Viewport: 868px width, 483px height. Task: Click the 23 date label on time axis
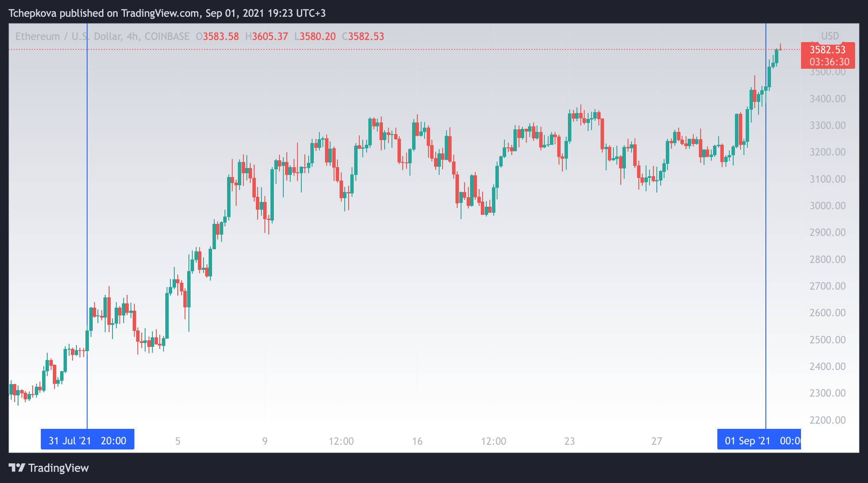pos(569,441)
